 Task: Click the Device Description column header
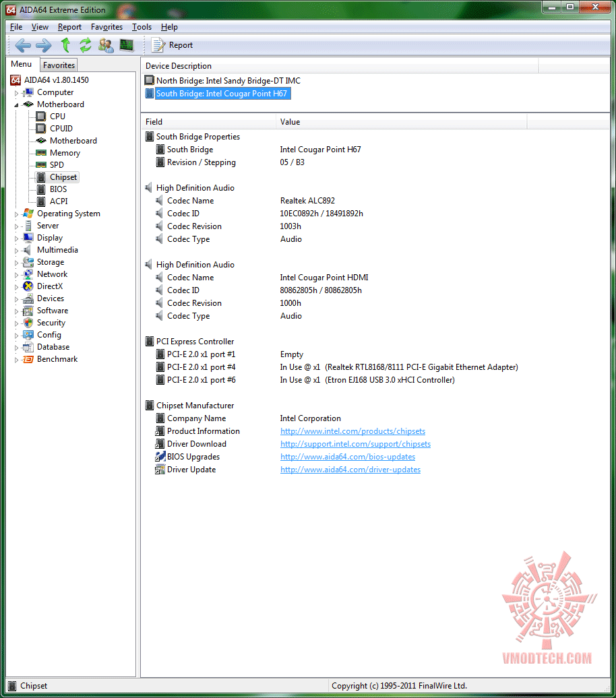click(x=340, y=66)
